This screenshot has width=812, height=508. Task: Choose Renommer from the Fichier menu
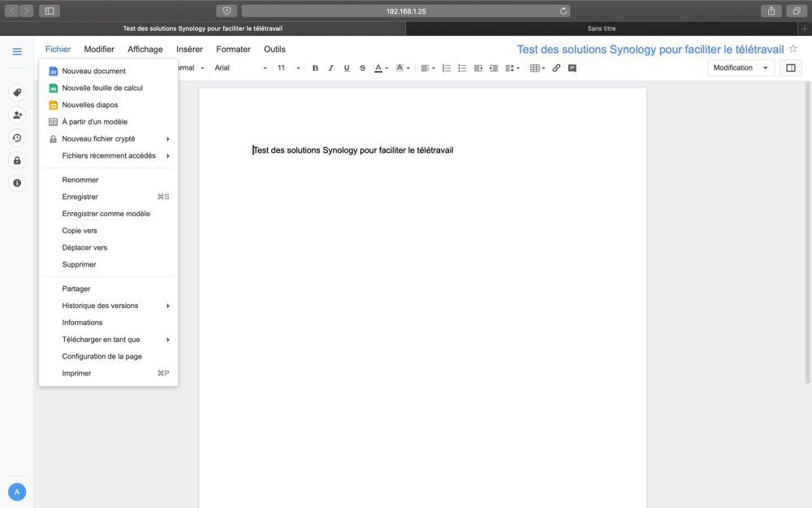(x=108, y=180)
